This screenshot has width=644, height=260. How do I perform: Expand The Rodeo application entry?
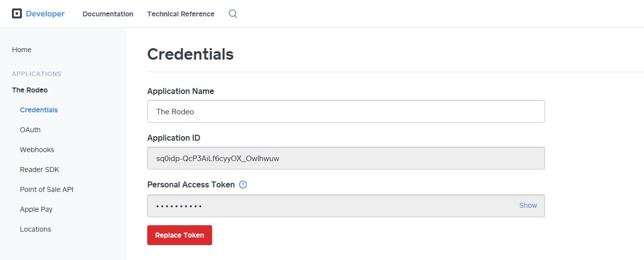coord(30,90)
